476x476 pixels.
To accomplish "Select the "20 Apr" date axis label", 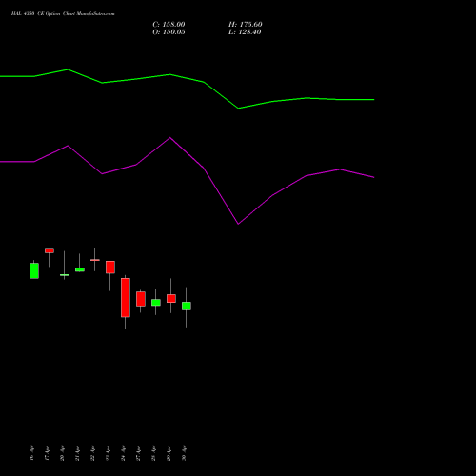I will click(62, 453).
